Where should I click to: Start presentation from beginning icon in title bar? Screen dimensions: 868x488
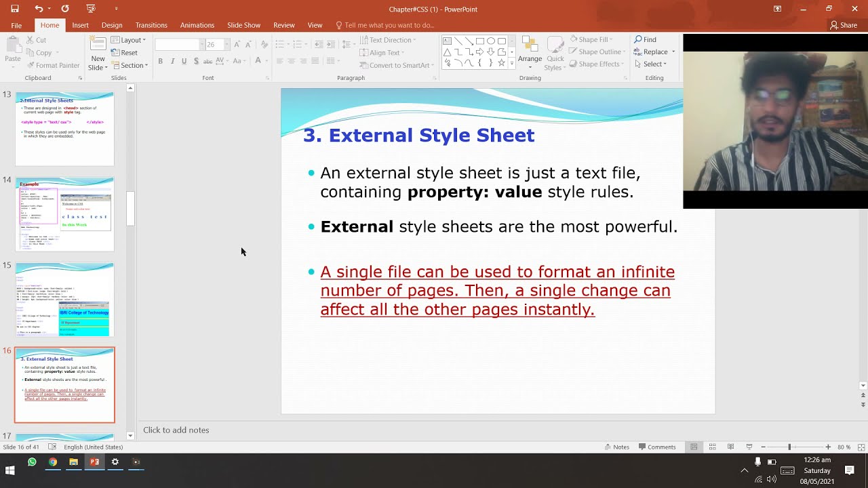(91, 9)
